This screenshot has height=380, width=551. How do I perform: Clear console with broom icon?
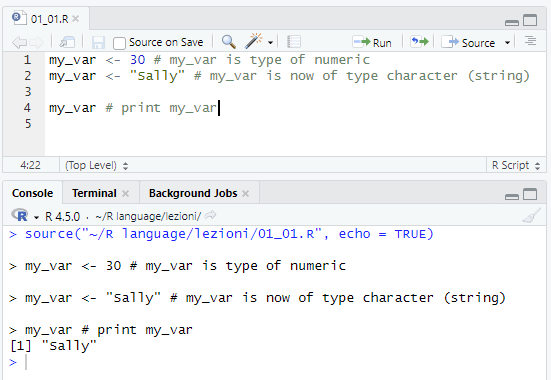tap(531, 215)
